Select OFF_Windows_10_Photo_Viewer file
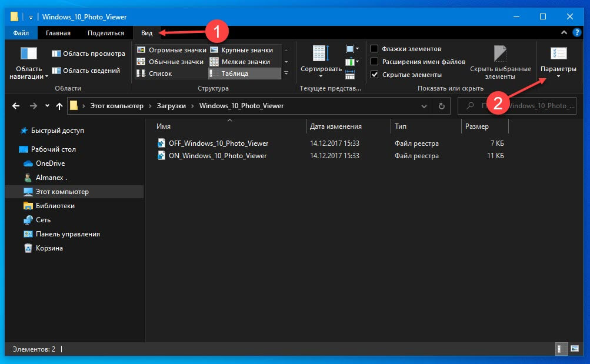Viewport: 590px width, 364px height. point(218,143)
